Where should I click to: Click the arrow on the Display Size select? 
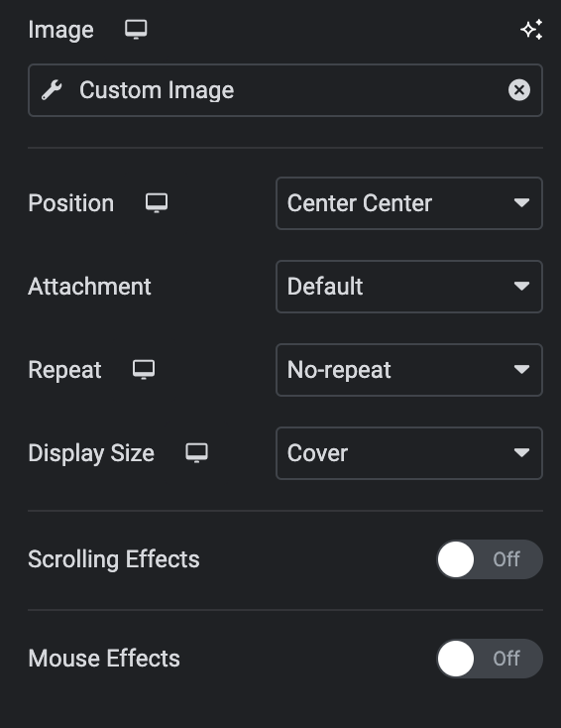point(522,452)
